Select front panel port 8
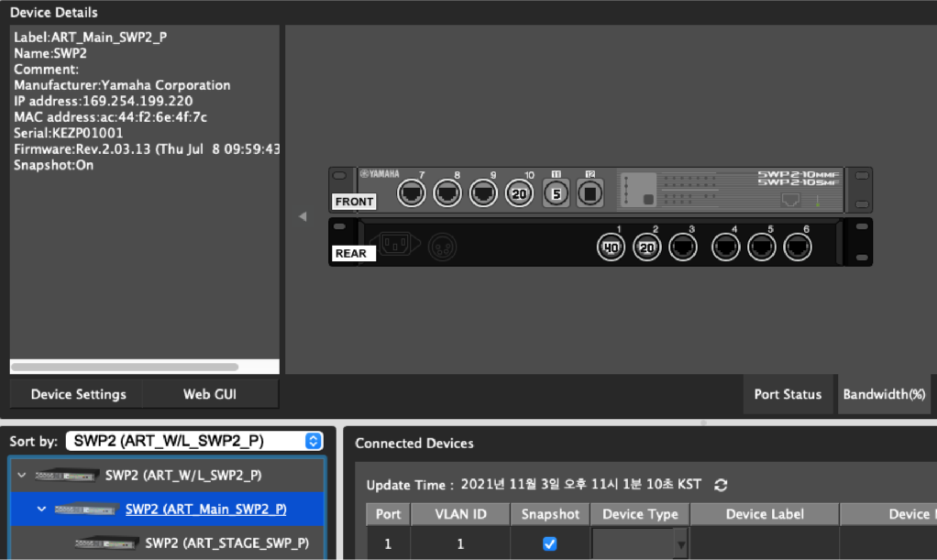This screenshot has width=937, height=560. pyautogui.click(x=447, y=193)
